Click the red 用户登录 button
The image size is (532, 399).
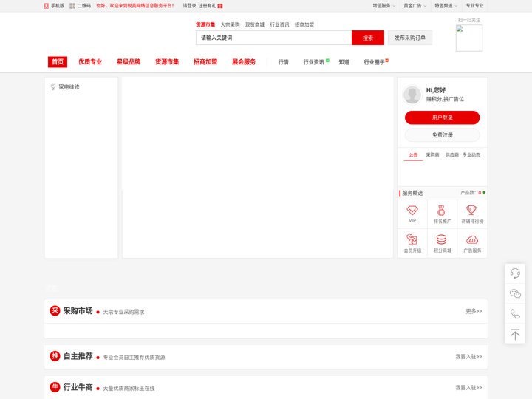(x=442, y=117)
